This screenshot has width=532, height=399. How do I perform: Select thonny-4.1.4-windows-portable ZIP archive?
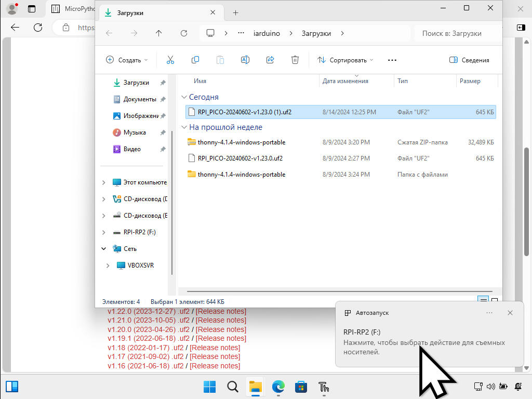click(341, 142)
